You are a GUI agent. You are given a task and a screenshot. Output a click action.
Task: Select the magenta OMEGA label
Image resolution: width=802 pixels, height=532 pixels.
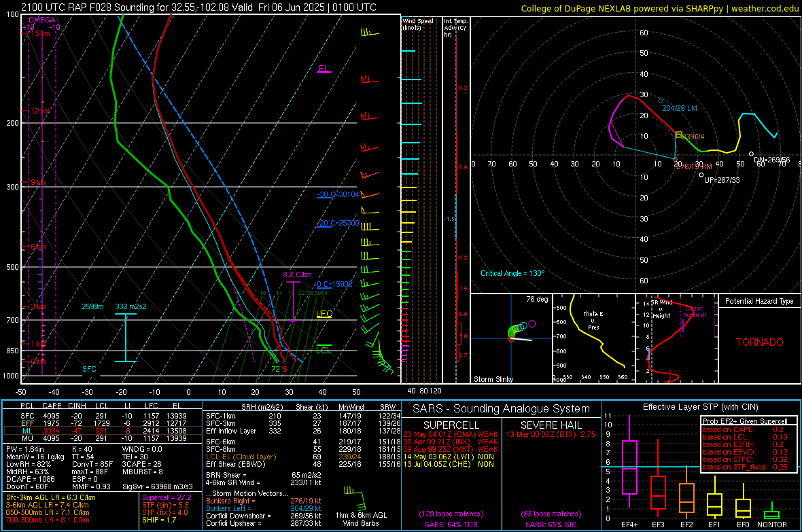click(x=42, y=20)
